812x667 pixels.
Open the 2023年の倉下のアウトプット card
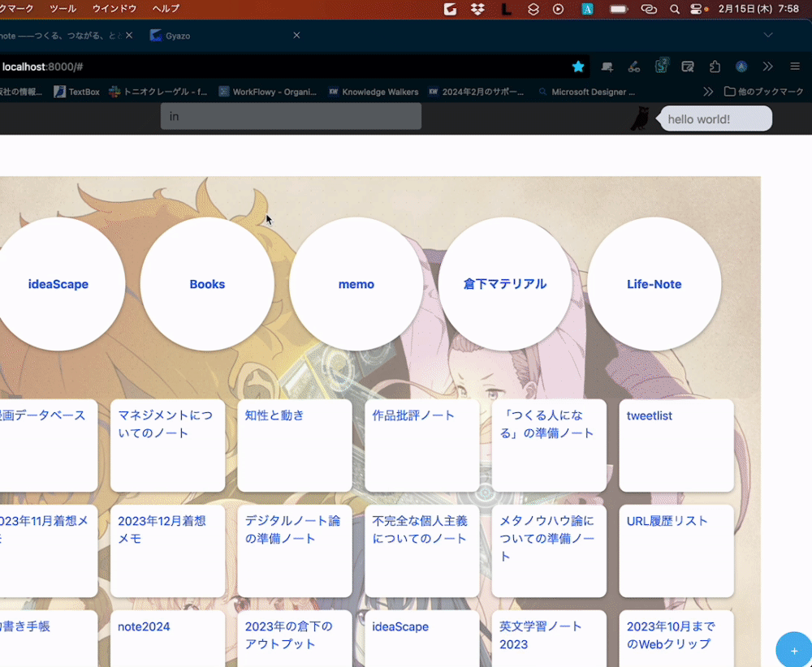295,639
